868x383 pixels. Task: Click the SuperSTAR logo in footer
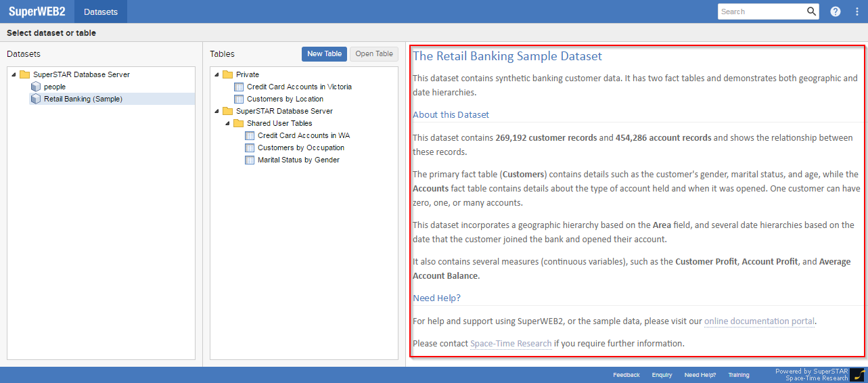tap(857, 375)
